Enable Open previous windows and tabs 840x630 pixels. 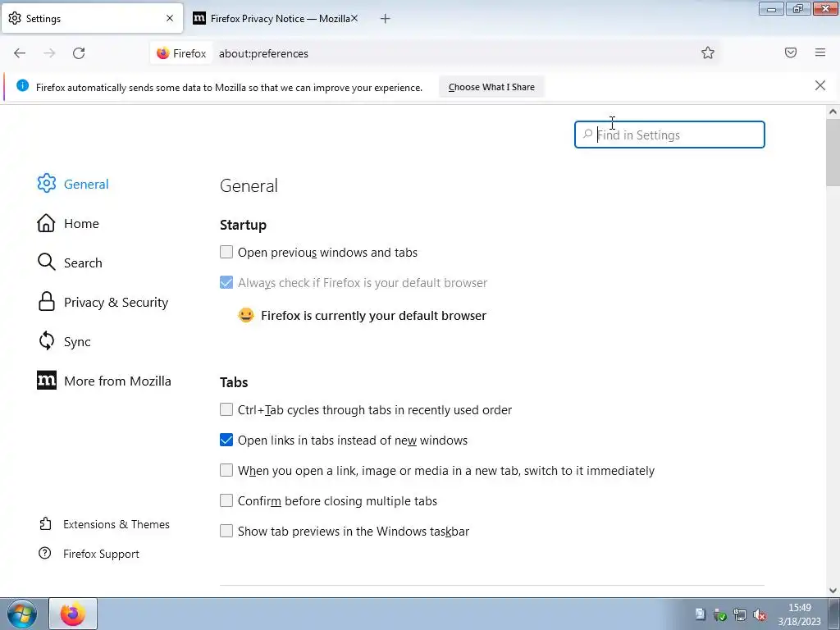[226, 252]
